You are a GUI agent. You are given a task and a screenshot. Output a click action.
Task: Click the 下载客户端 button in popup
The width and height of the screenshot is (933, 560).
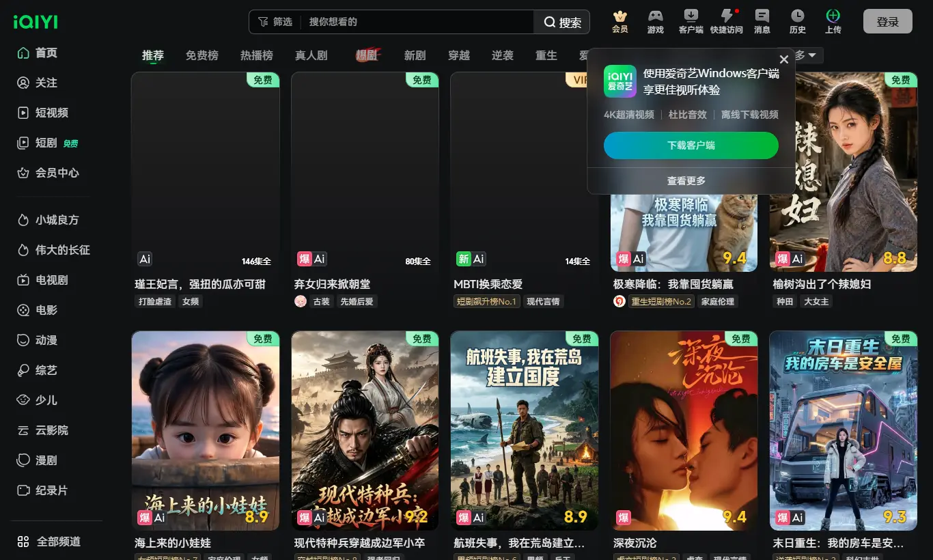tap(691, 145)
